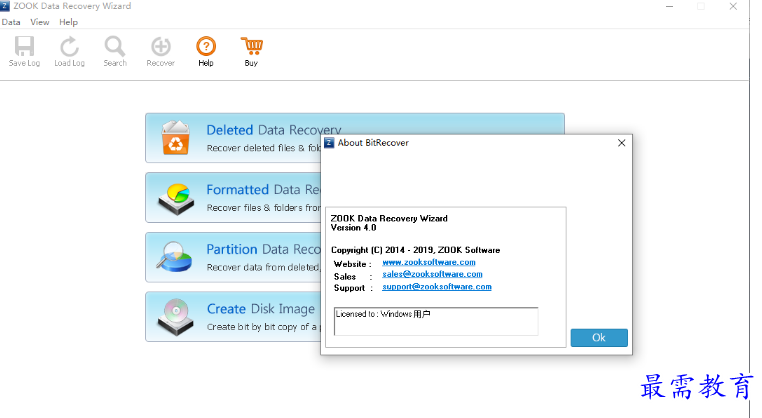The height and width of the screenshot is (418, 762).
Task: Click the support@zooksoftware.com email link
Action: (x=436, y=287)
